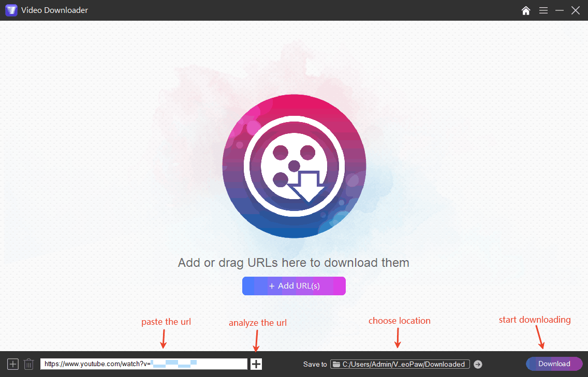Click the large film reel download icon

click(x=294, y=166)
